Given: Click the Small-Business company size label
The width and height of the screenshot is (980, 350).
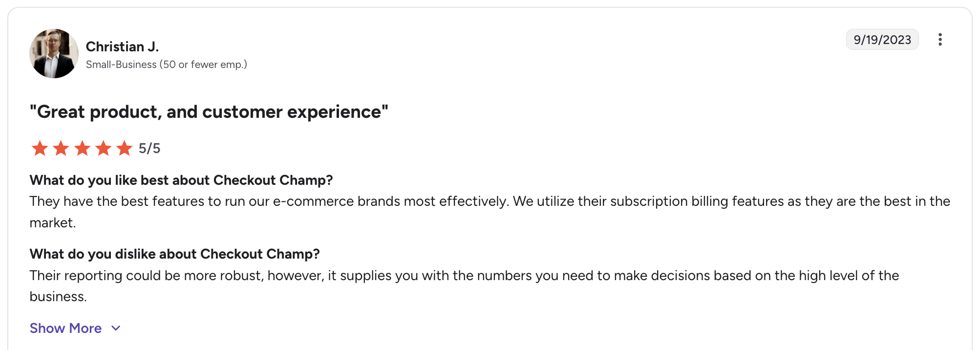Looking at the screenshot, I should click(167, 65).
